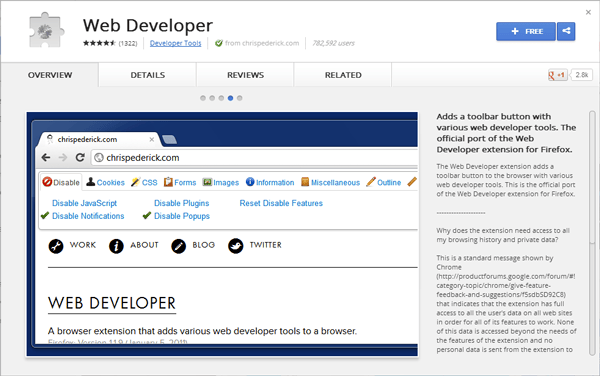Screen dimensions: 600x376
Task: Select the second screenshot carousel dot
Action: pos(212,98)
